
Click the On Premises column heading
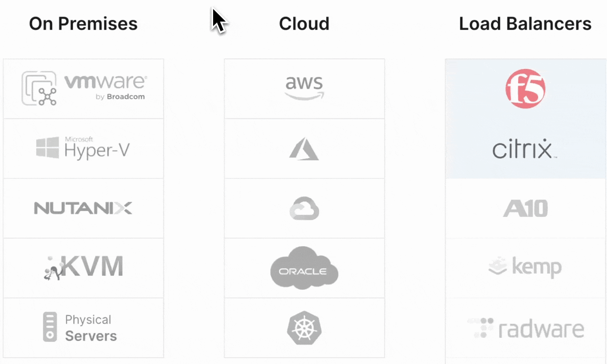tap(83, 24)
